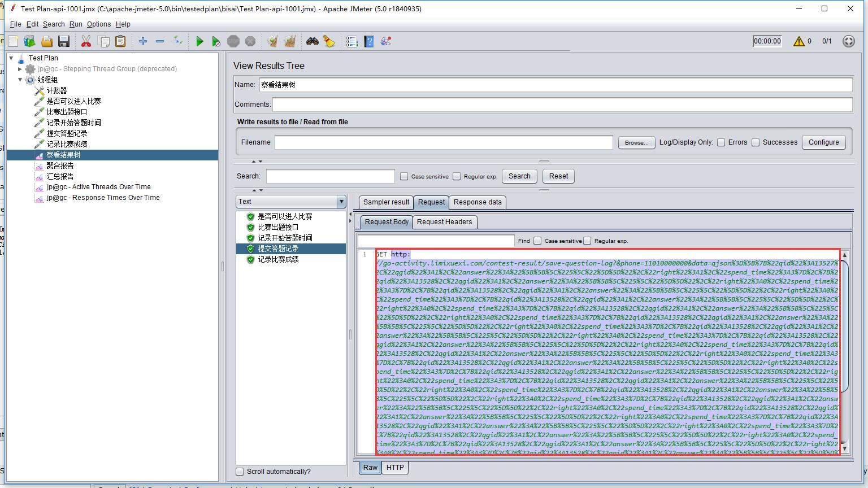The width and height of the screenshot is (868, 488).
Task: Click the remote engines circle icon
Action: [848, 41]
